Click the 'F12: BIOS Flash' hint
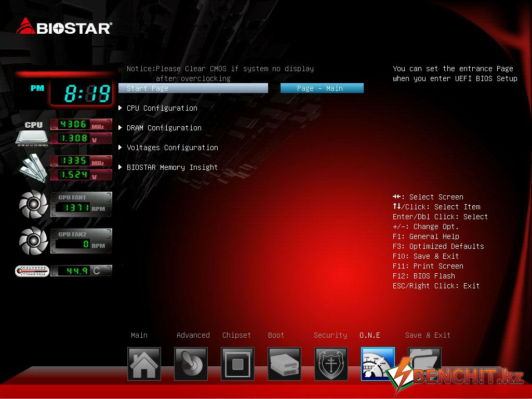 coord(424,275)
